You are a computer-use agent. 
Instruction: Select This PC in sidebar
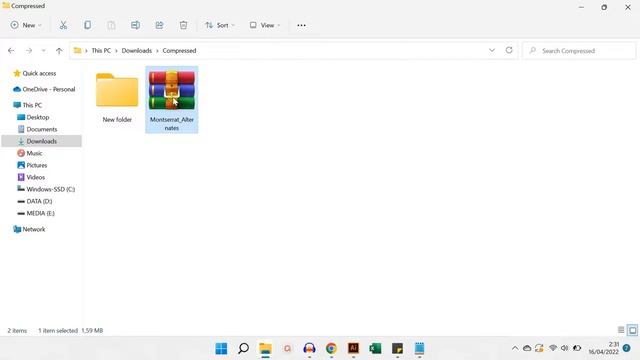tap(32, 105)
